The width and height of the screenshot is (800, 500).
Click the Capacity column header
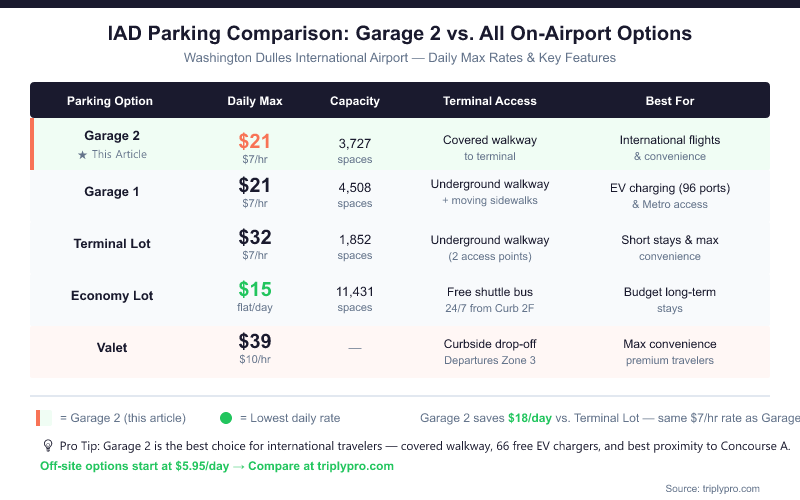(x=355, y=101)
